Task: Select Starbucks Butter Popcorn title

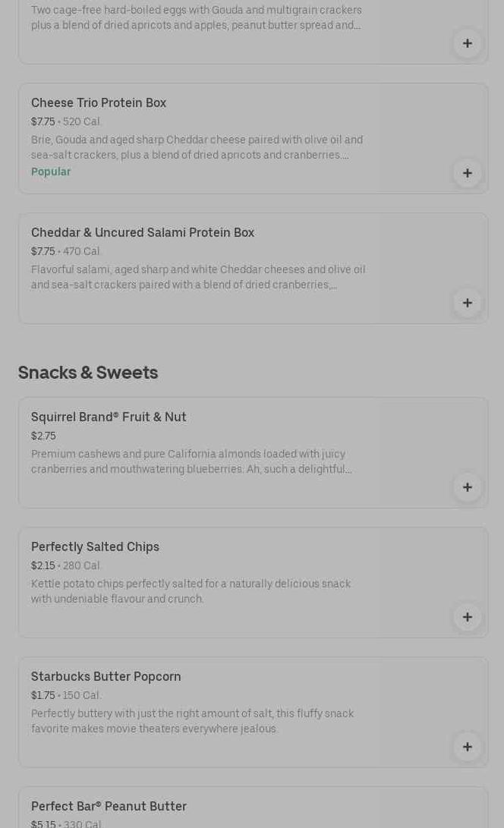Action: pyautogui.click(x=106, y=677)
